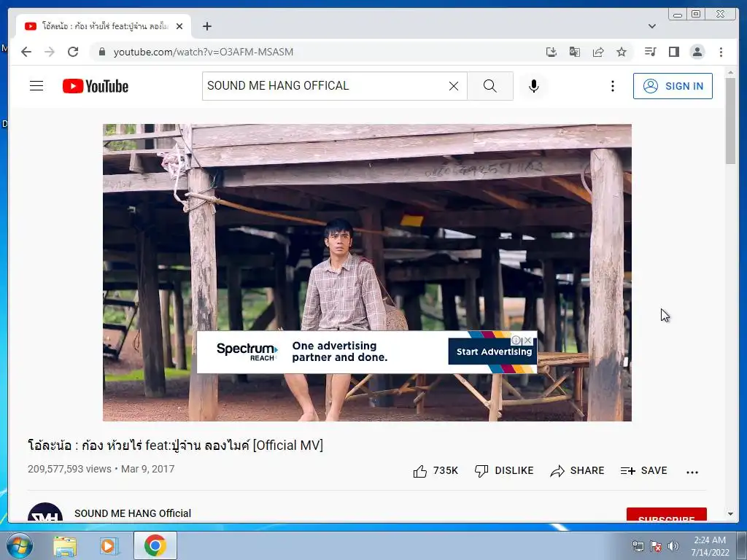
Task: Click the page vertical scrollbar thumb
Action: click(730, 120)
